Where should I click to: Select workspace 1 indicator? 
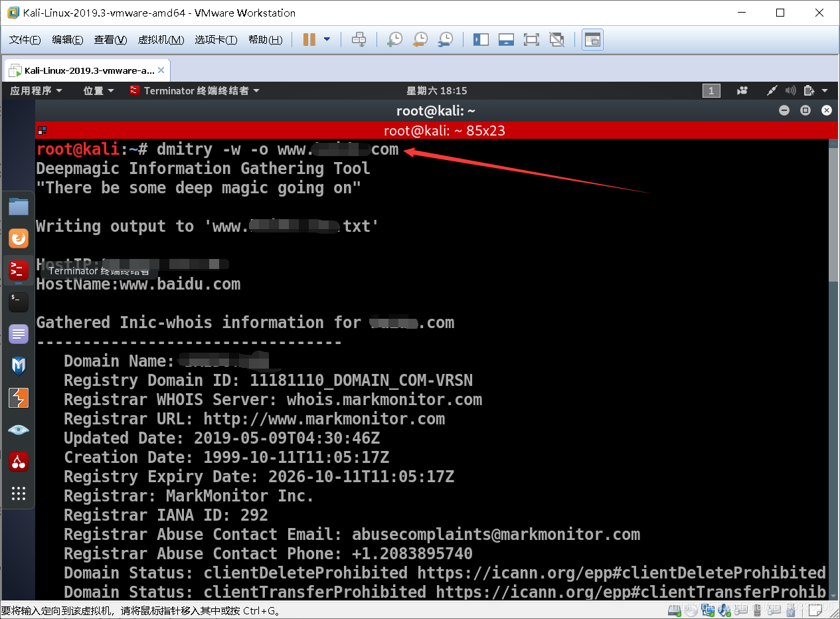(711, 91)
